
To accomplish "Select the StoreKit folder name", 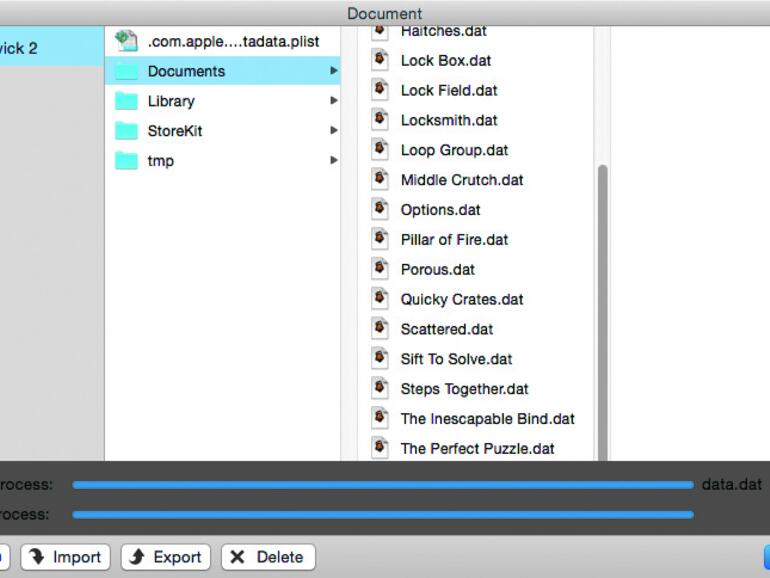I will point(175,131).
